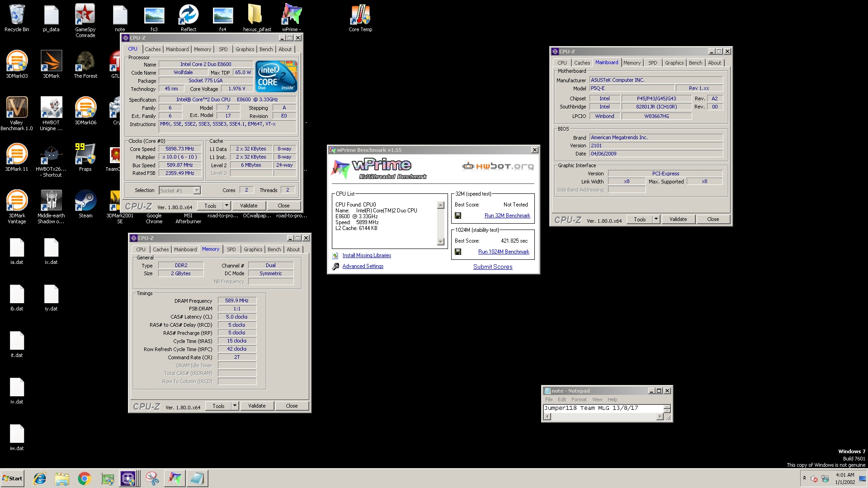Open the Recycle Bin desktop icon
The width and height of the screenshot is (868, 488).
[17, 18]
